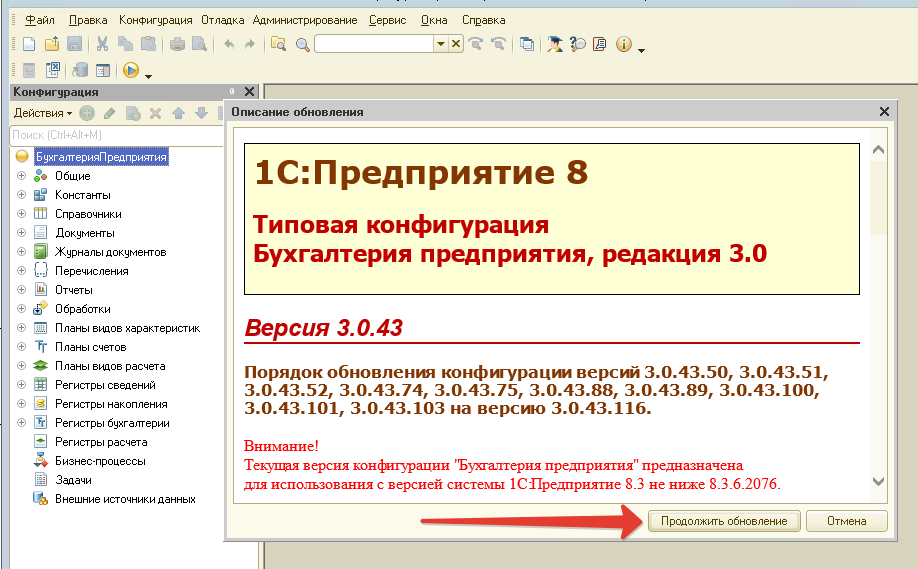Open the Сервис menu
The image size is (918, 569).
coord(388,20)
